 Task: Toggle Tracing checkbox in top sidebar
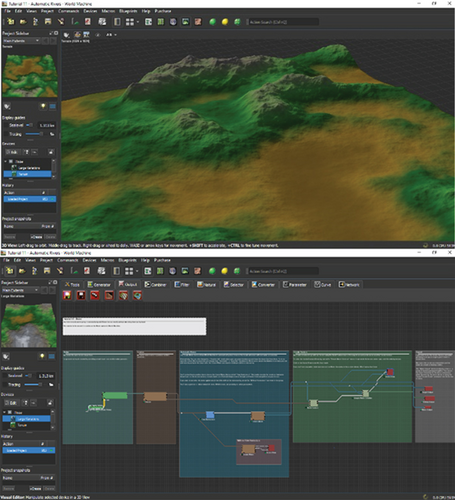(5, 134)
